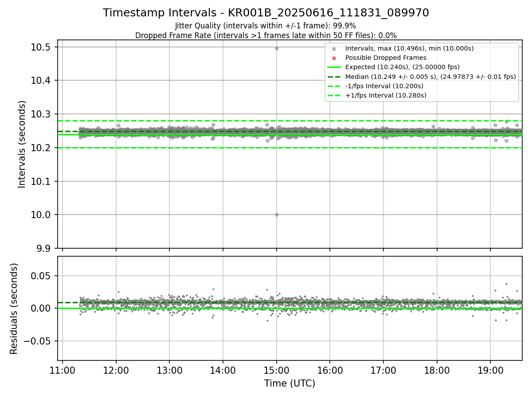The height and width of the screenshot is (399, 532).
Task: Click the red Possible Dropped Frames marker
Action: click(x=334, y=58)
